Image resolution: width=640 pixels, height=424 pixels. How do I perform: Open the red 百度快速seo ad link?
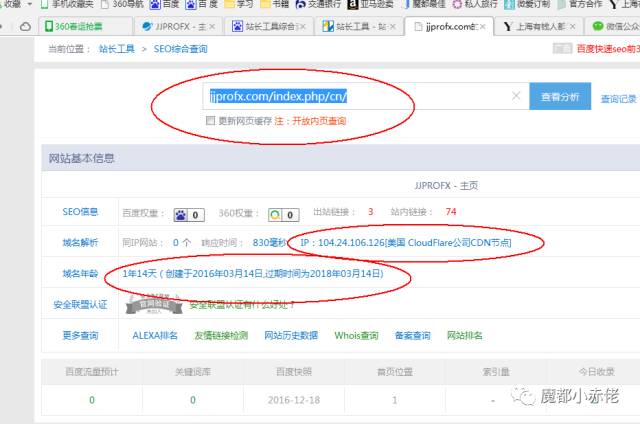(x=608, y=49)
